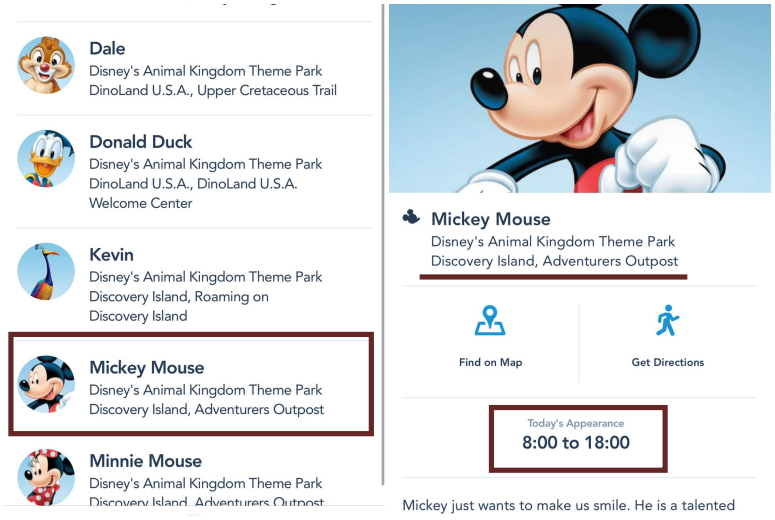Tap Donald Duck's round avatar picture

[x=46, y=159]
